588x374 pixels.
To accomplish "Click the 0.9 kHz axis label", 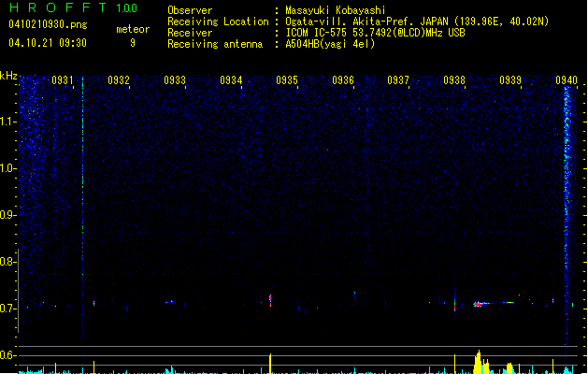I will click(x=8, y=215).
